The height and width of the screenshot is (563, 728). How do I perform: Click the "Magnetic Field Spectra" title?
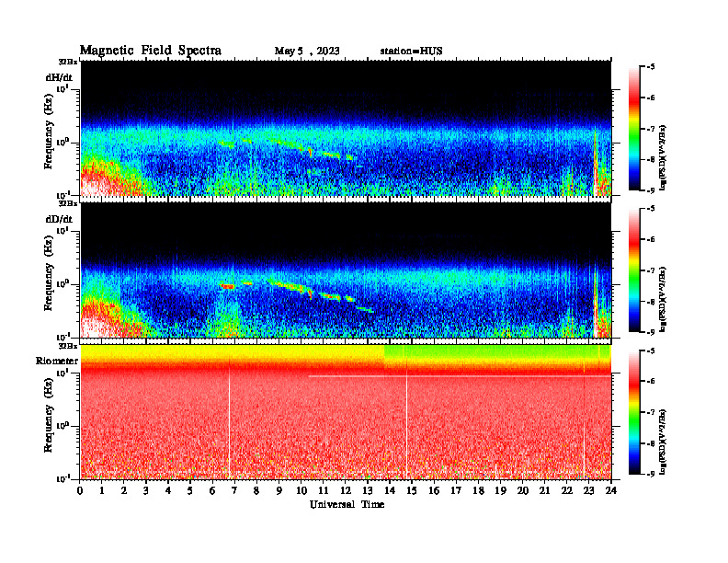tap(151, 51)
